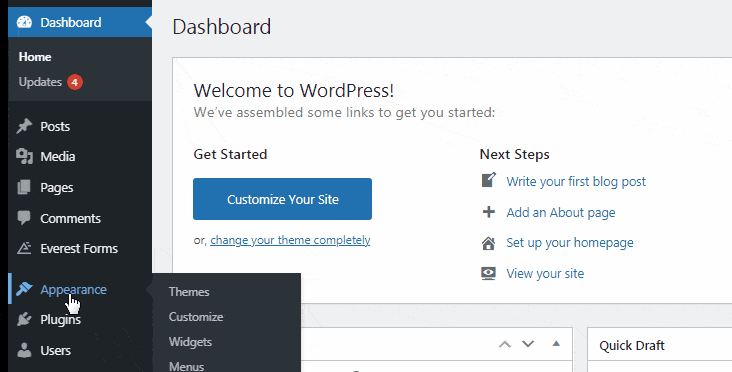Collapse the widget panel with the triangle toggle
732x372 pixels.
556,344
